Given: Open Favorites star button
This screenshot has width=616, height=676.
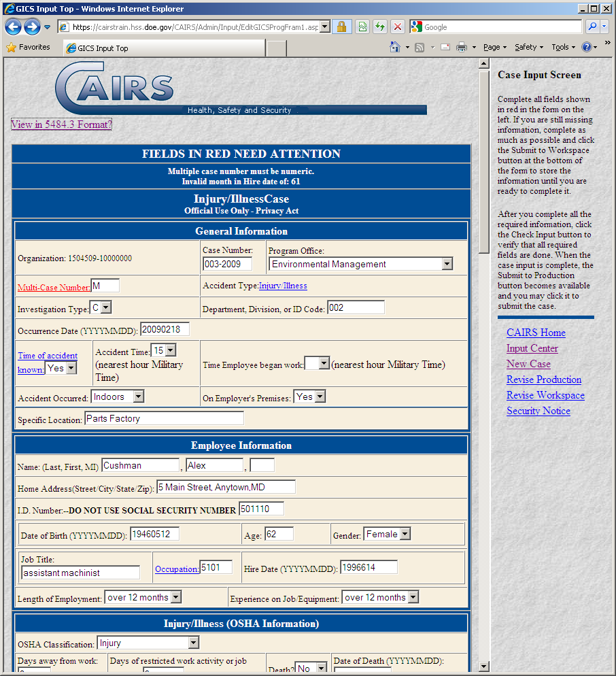Looking at the screenshot, I should click(x=28, y=48).
